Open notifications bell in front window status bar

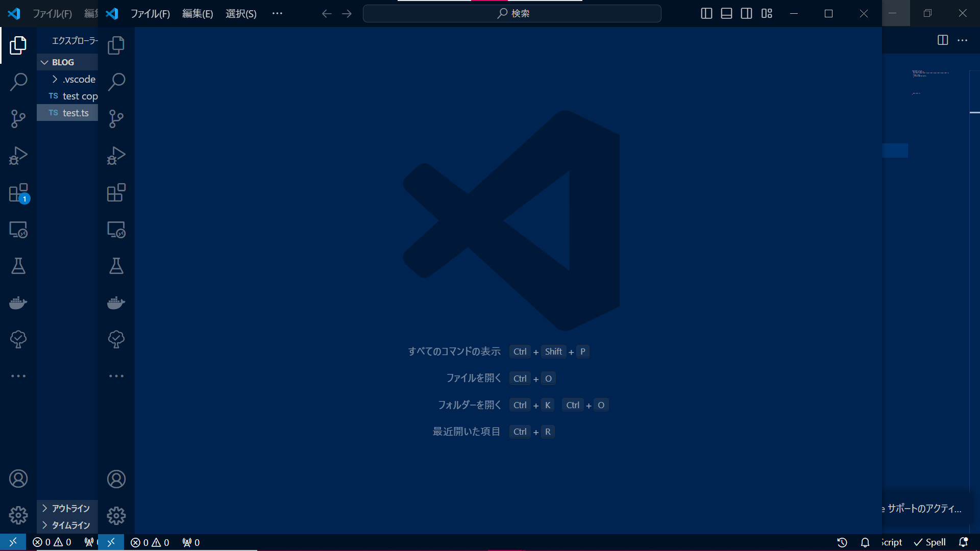865,542
